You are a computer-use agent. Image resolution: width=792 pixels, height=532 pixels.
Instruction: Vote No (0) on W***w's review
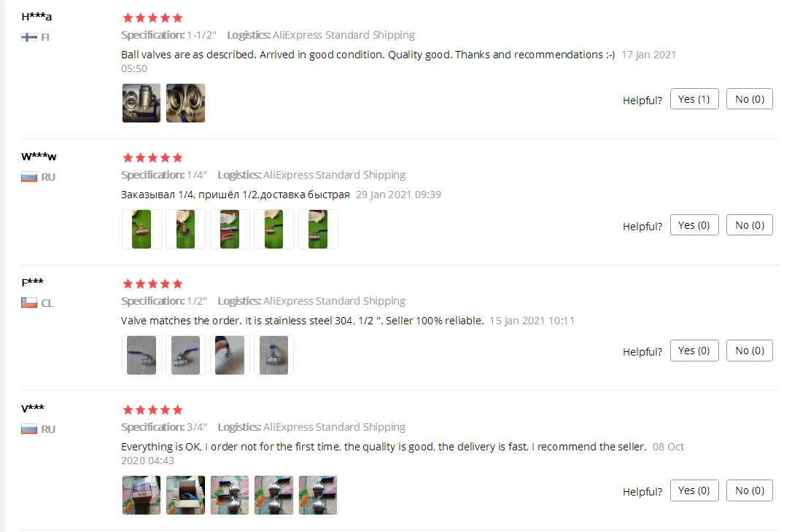pyautogui.click(x=750, y=225)
